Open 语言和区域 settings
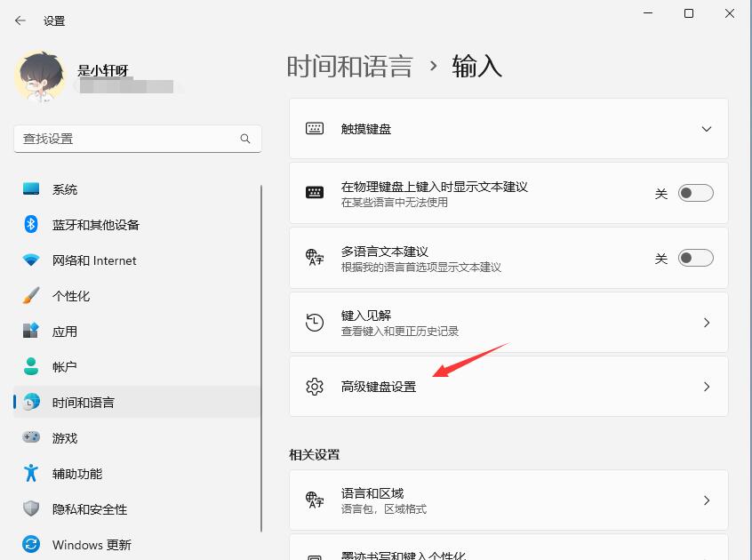Screen dimensions: 752x560 tap(508, 500)
